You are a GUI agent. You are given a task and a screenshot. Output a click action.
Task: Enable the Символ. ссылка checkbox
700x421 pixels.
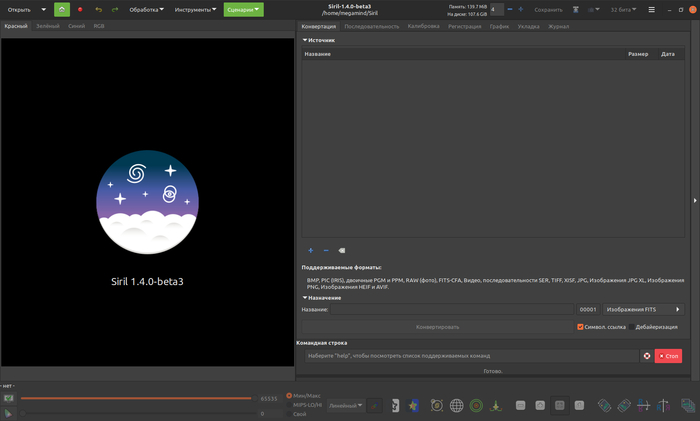[x=581, y=326]
